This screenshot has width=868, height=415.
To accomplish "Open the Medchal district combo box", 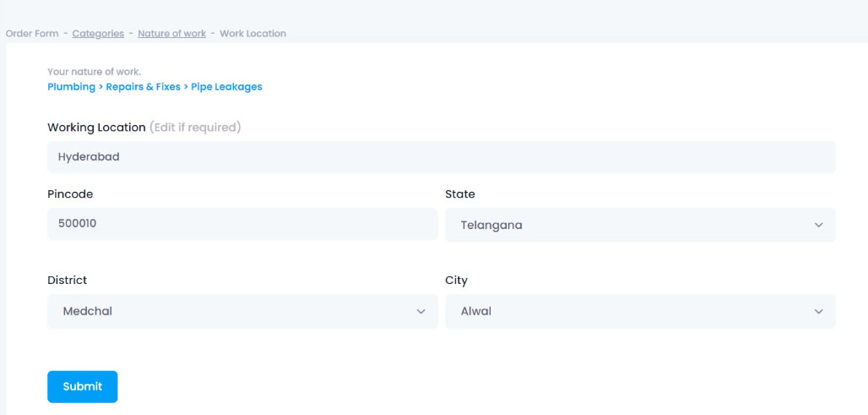I will tap(242, 311).
